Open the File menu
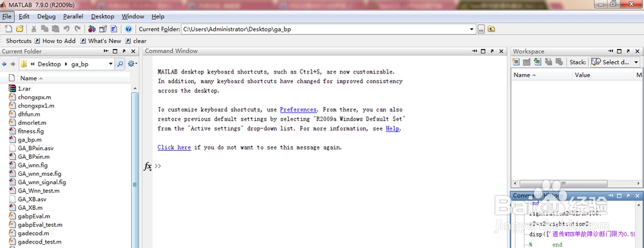Image resolution: width=644 pixels, height=248 pixels. tap(7, 16)
